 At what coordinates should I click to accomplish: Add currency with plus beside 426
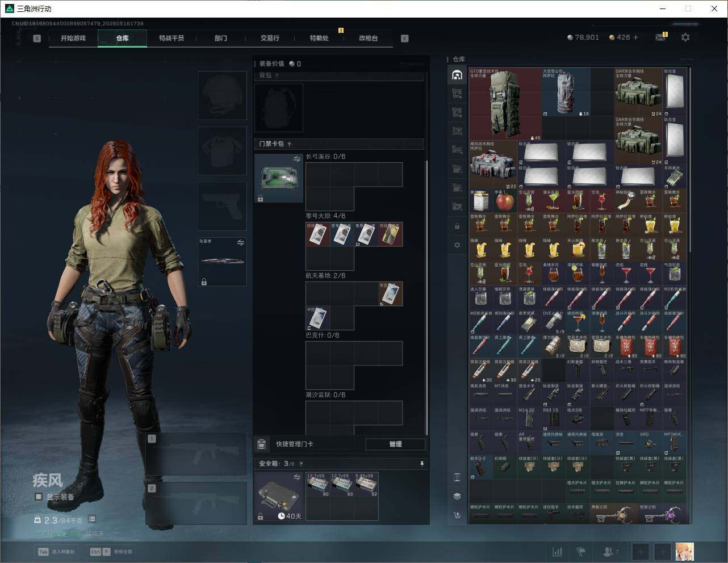point(636,37)
